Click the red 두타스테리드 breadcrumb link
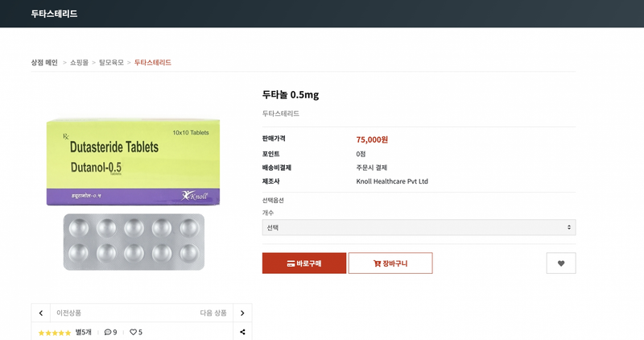Screen dimensions: 644x340 (152, 62)
